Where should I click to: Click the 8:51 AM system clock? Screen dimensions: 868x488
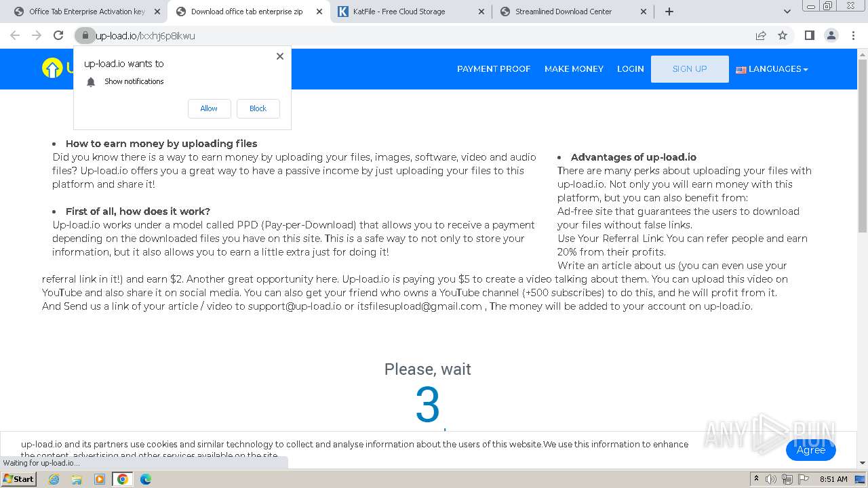833,479
